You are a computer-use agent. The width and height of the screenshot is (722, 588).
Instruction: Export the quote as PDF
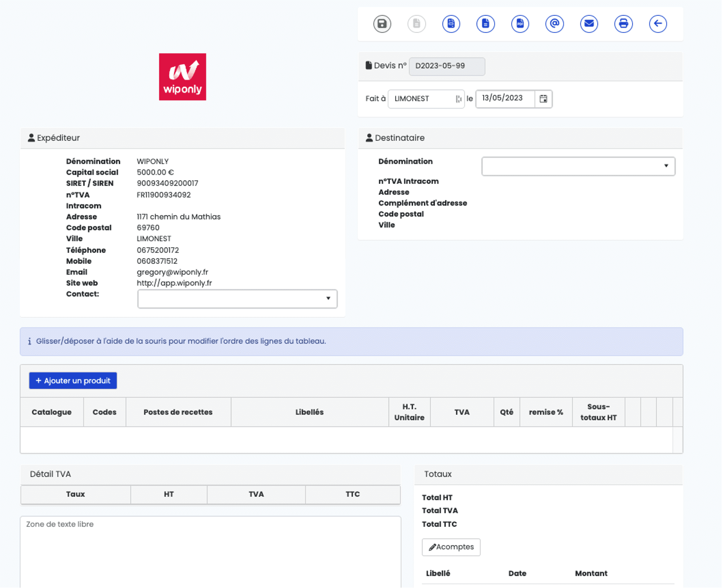[520, 24]
